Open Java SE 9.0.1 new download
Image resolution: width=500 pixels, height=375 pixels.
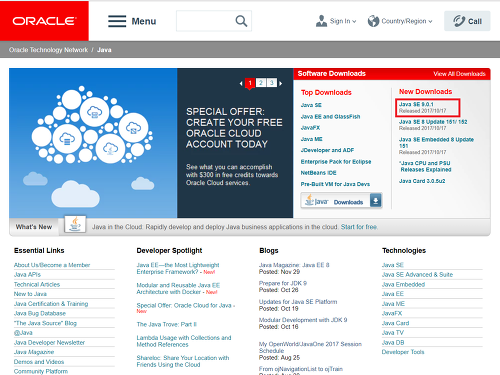pyautogui.click(x=416, y=104)
